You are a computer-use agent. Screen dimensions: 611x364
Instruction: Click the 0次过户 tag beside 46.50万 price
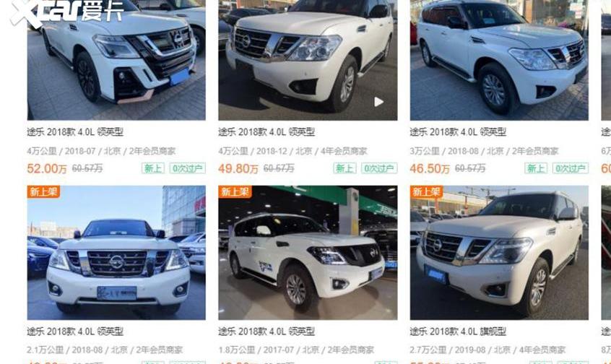[x=571, y=168]
